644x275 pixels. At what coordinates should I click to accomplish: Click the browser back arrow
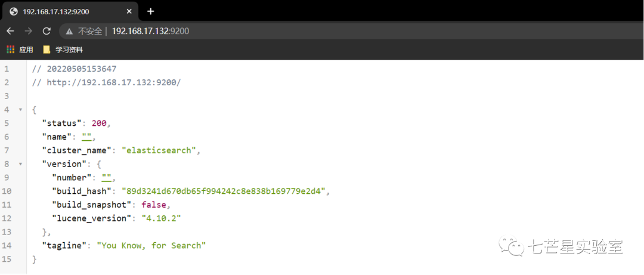pos(10,31)
